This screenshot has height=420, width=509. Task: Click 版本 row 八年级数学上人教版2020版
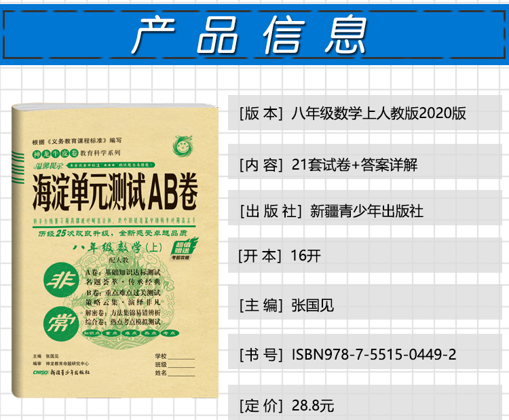365,113
